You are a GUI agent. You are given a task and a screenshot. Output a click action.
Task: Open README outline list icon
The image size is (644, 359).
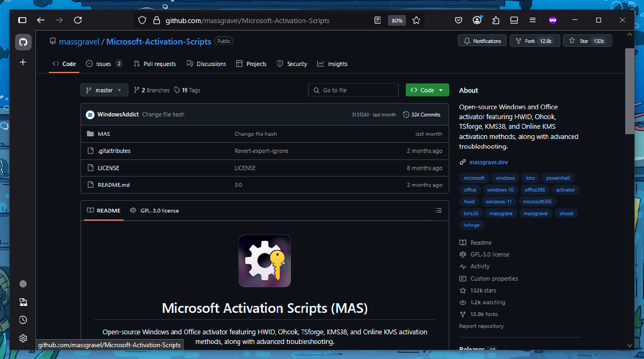pos(438,210)
